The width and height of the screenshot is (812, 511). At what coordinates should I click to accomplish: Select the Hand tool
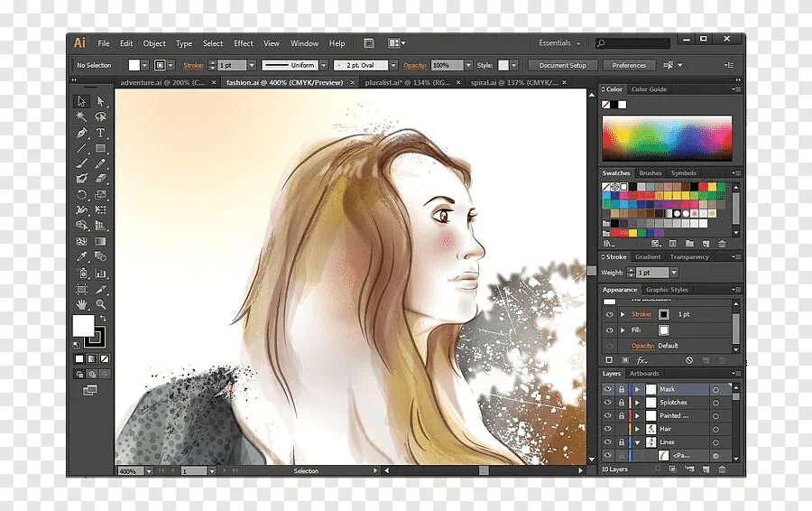pyautogui.click(x=81, y=304)
